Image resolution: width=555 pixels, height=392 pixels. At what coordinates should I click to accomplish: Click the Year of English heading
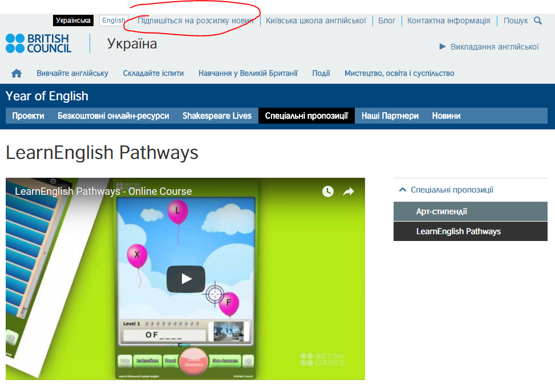[47, 96]
